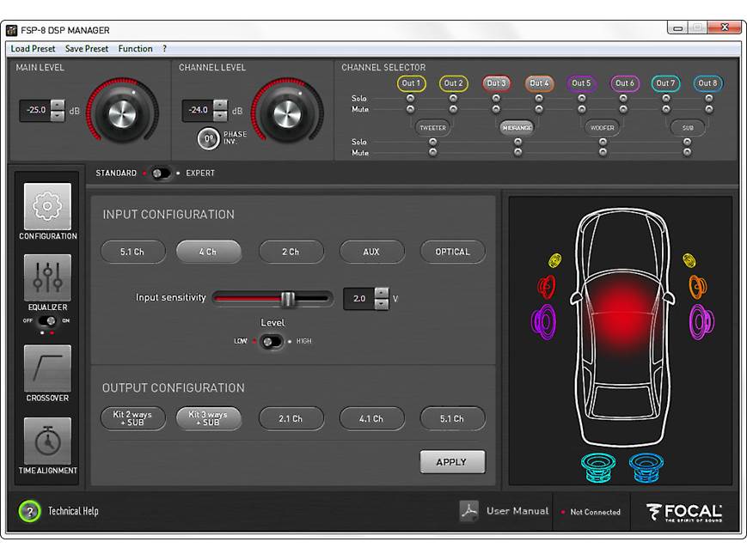
Task: Click the channel level -24.0 dB field
Action: 199,111
